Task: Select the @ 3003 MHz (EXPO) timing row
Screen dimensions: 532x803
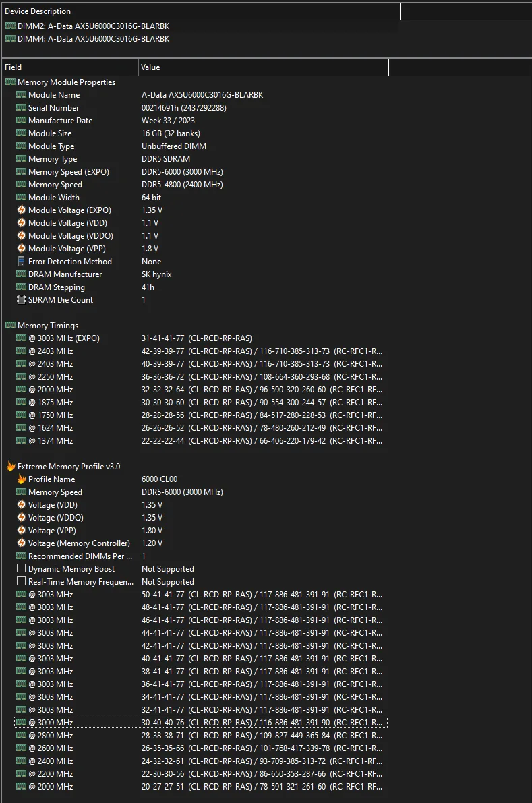Action: 201,338
